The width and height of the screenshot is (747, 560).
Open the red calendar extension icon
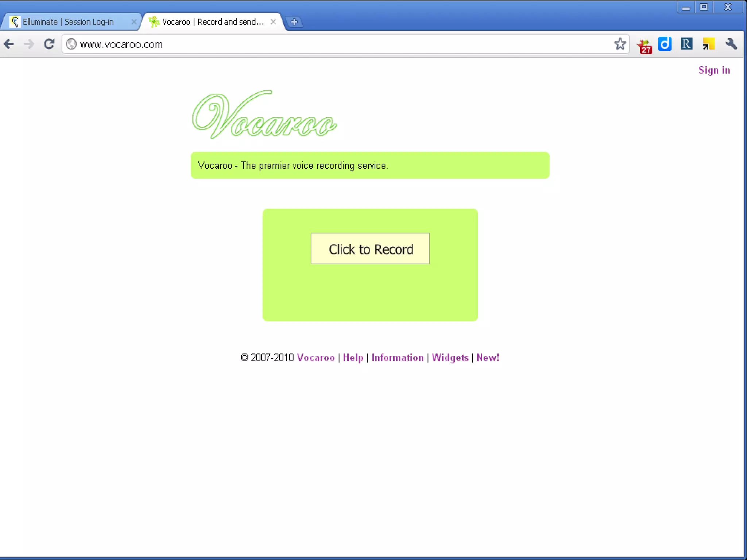click(645, 45)
